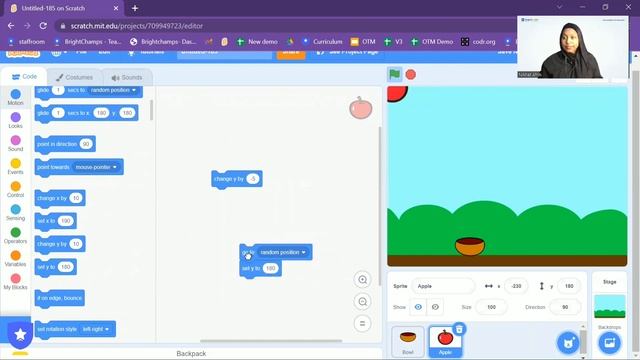Open the Choose a Sprite cat button
640x360 pixels.
point(568,342)
